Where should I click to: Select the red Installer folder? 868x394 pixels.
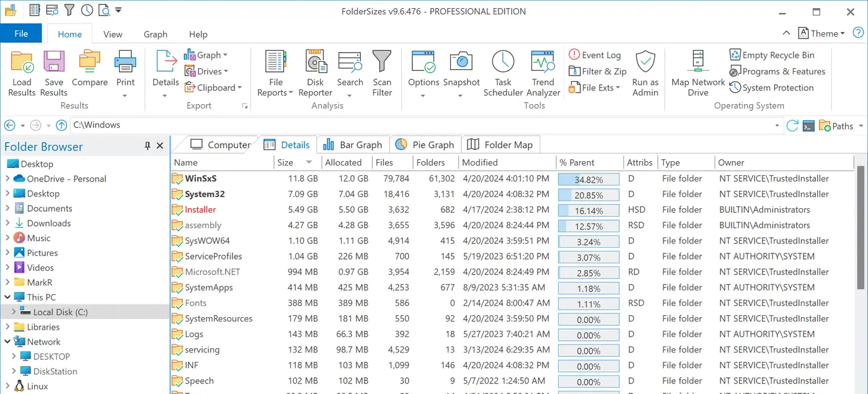click(200, 209)
